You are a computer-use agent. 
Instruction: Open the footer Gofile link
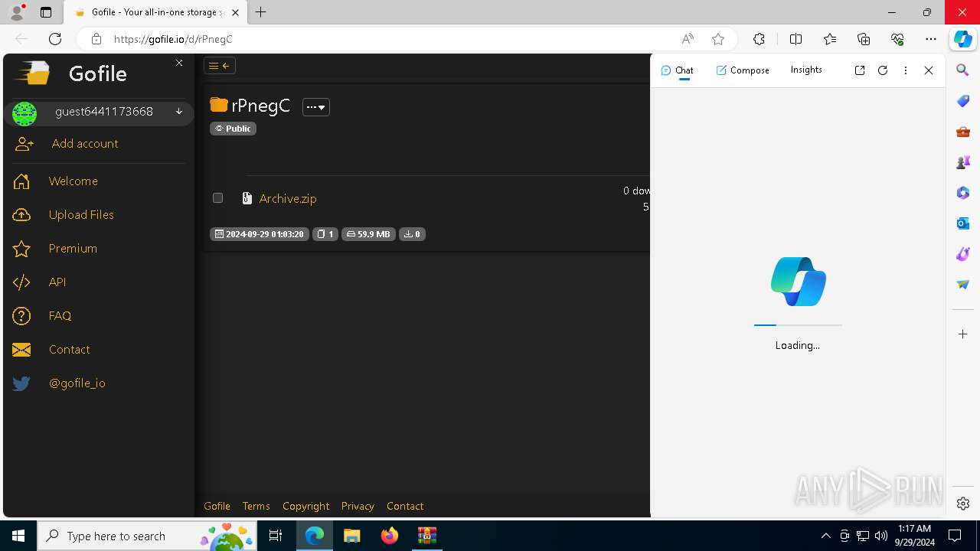coord(217,506)
